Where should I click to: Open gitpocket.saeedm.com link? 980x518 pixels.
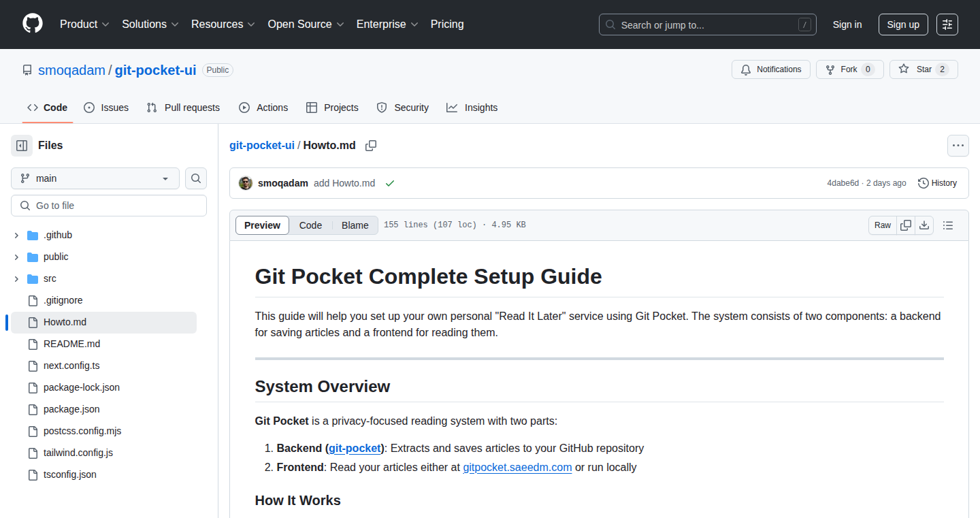pos(517,467)
